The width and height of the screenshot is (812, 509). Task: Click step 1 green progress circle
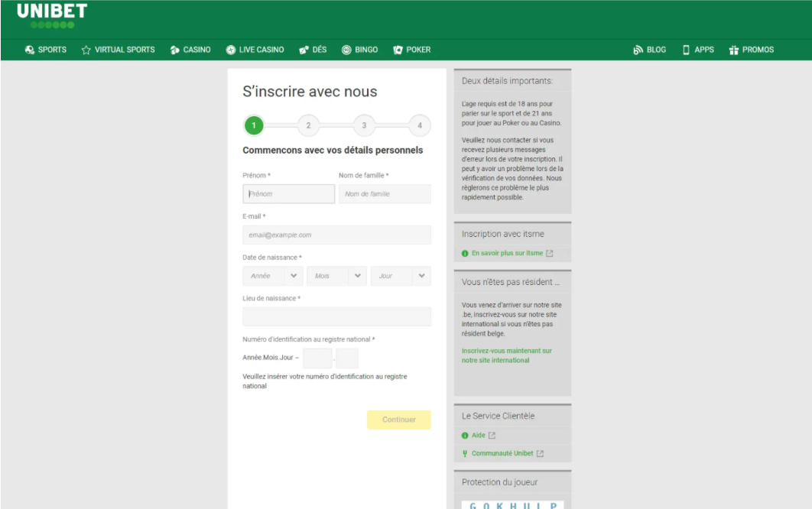(x=254, y=125)
